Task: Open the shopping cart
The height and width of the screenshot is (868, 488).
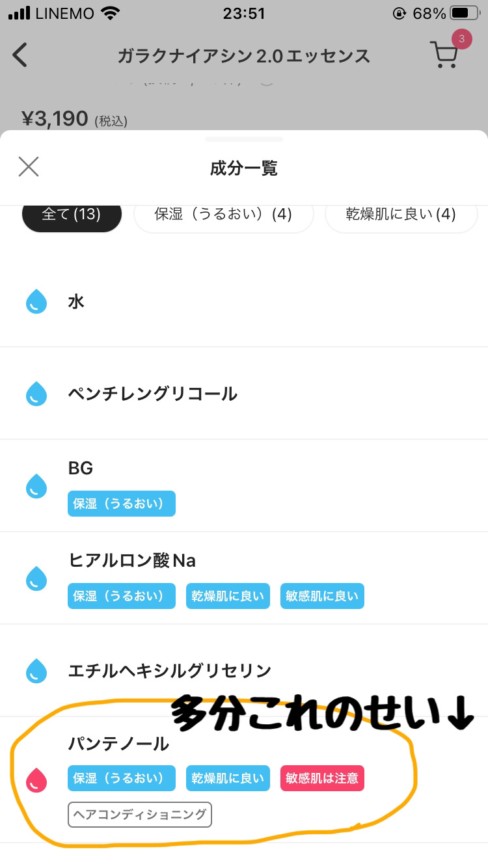Action: coord(444,55)
